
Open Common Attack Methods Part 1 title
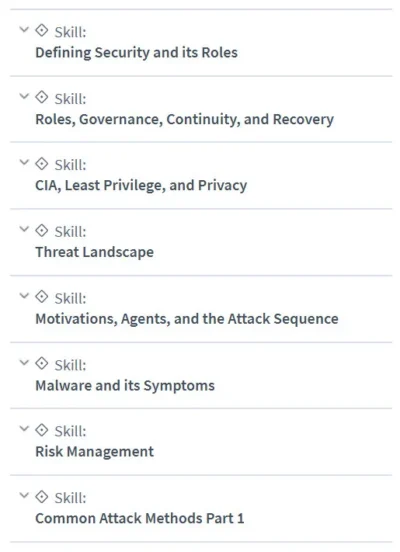click(x=140, y=518)
